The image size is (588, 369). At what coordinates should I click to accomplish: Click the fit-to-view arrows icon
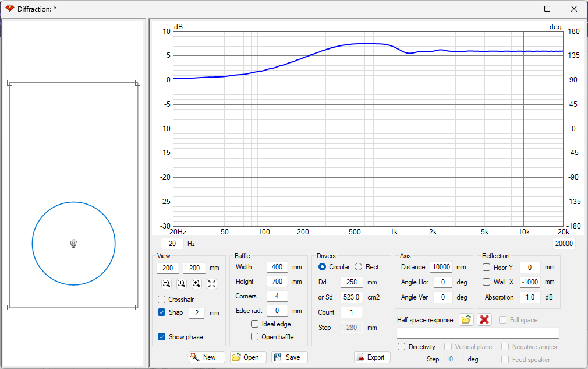click(212, 284)
